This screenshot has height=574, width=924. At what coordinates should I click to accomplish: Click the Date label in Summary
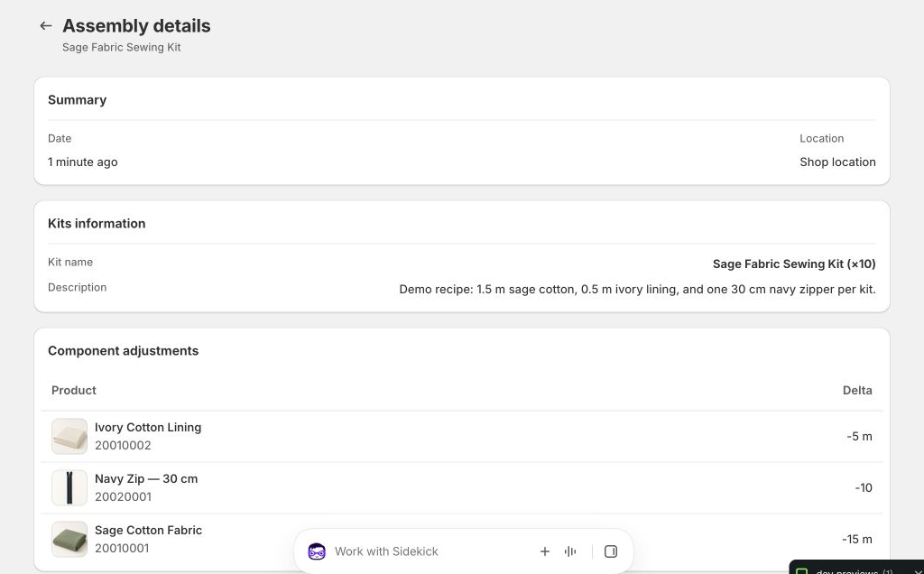[x=60, y=138]
